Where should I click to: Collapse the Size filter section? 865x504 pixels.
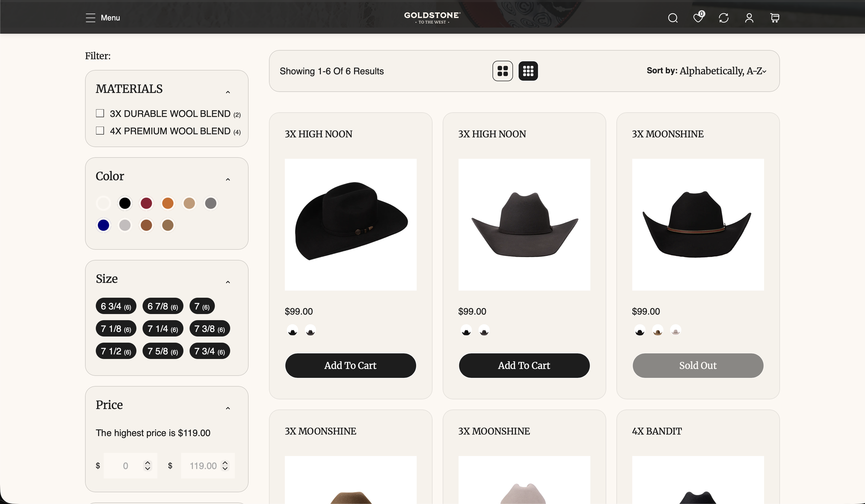point(228,282)
